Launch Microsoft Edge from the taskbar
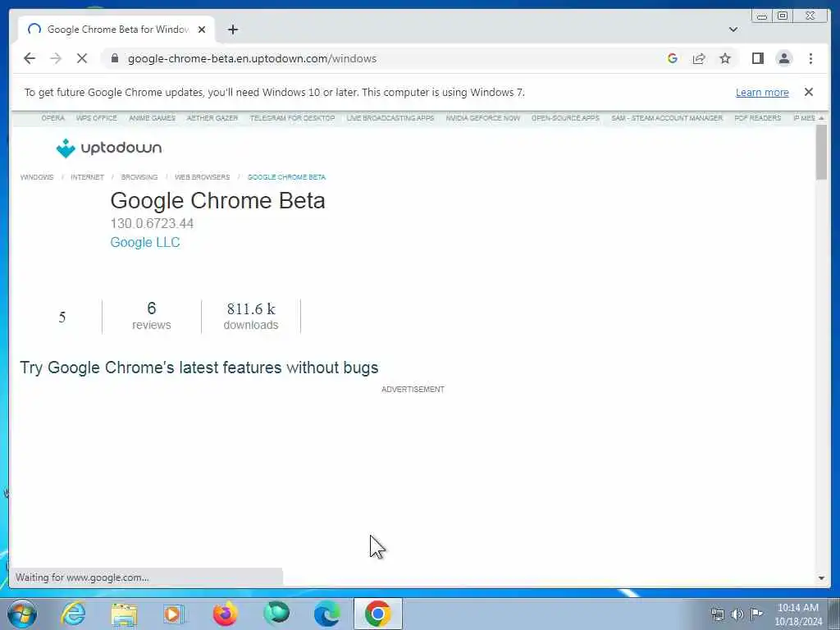 point(326,614)
